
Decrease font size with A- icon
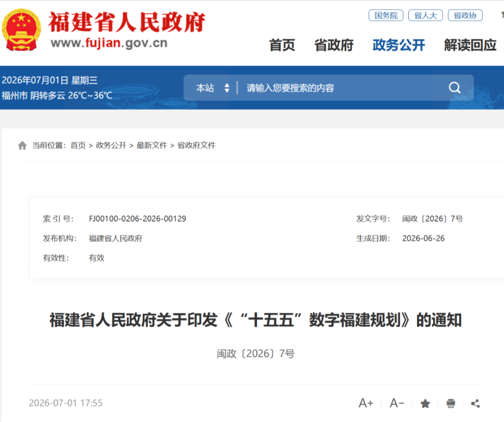(x=397, y=403)
